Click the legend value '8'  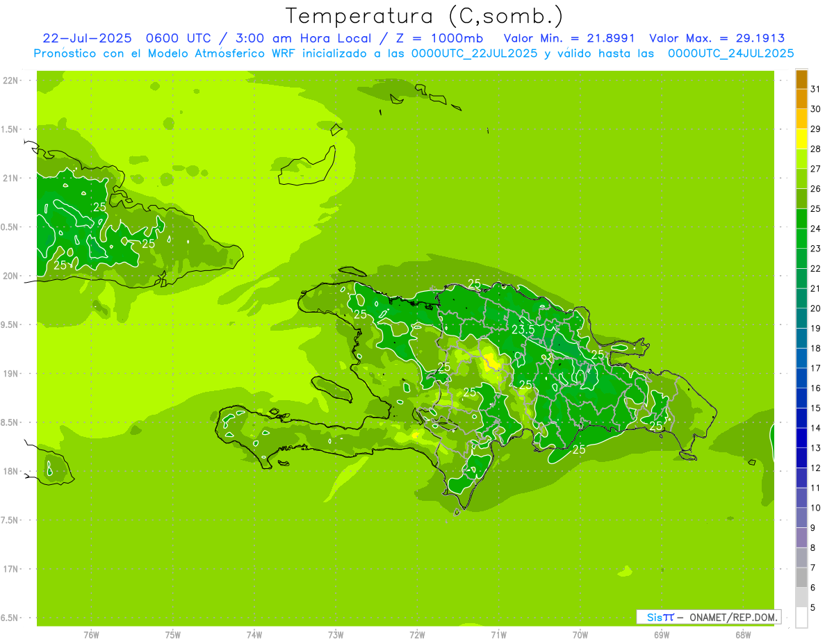coord(812,547)
